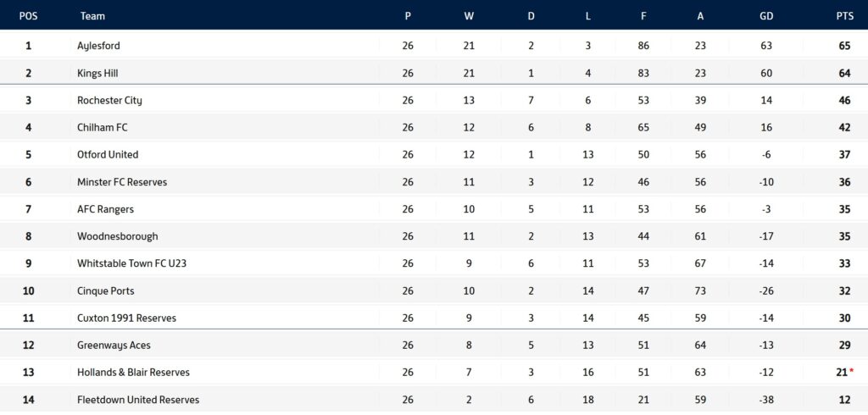
Task: Select the Kings Hill team name
Action: 97,73
